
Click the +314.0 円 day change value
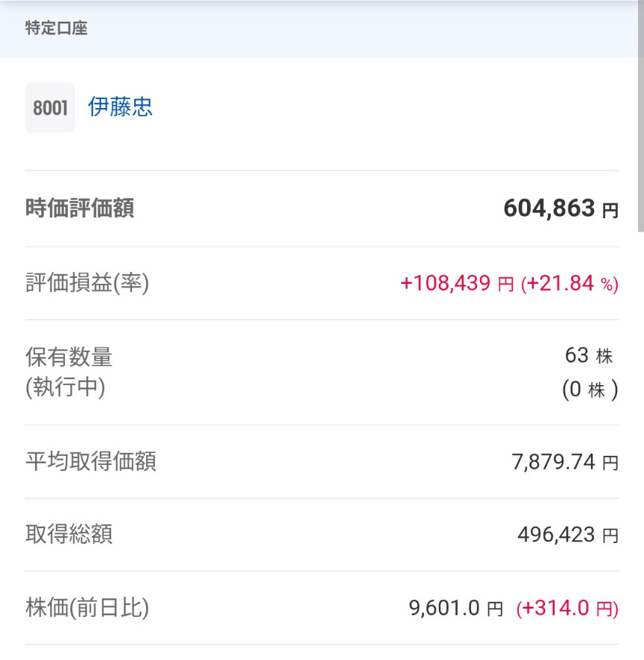(567, 609)
